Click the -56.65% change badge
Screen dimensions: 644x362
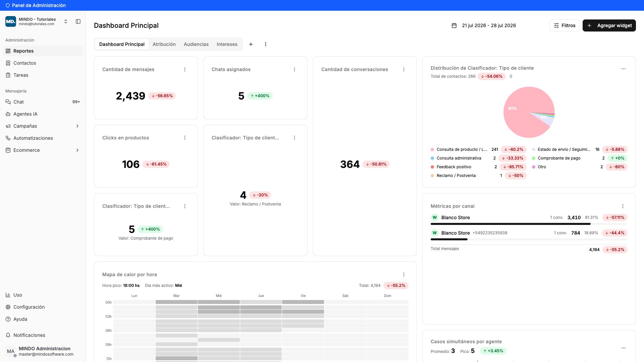tap(162, 96)
